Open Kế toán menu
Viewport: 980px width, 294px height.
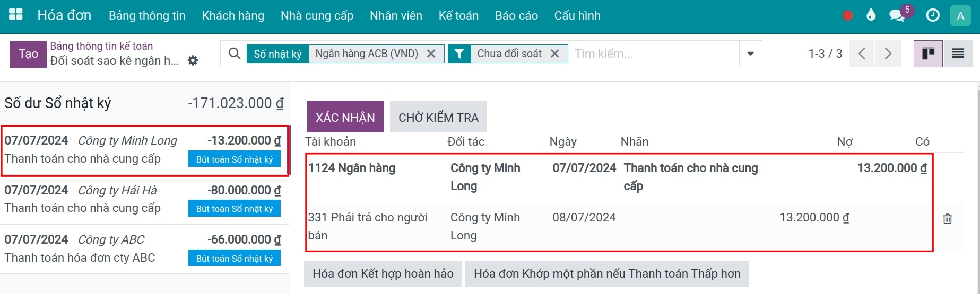(x=458, y=16)
